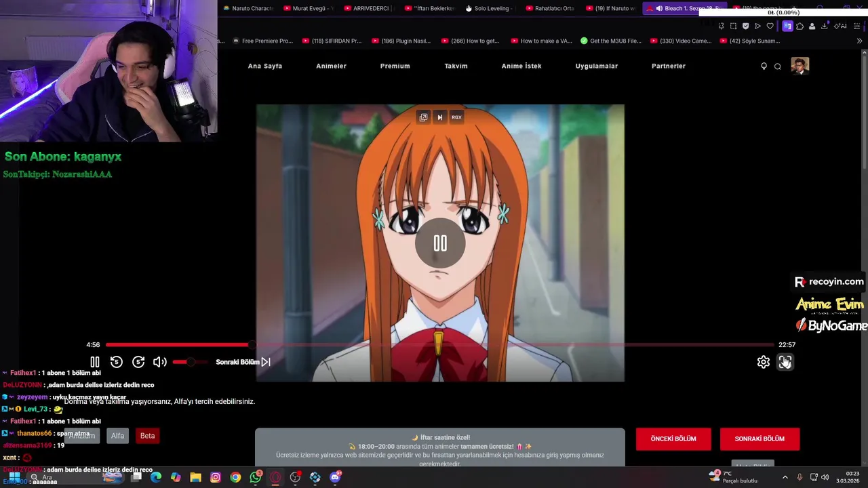
Task: Open the browser shield ad-blocker icon
Action: (x=745, y=26)
